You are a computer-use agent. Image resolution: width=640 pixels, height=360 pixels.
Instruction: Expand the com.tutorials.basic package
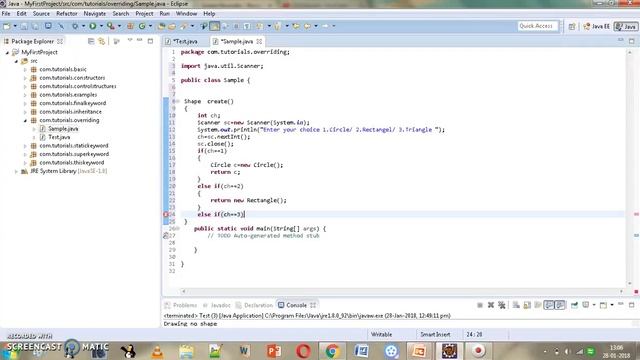pos(25,70)
